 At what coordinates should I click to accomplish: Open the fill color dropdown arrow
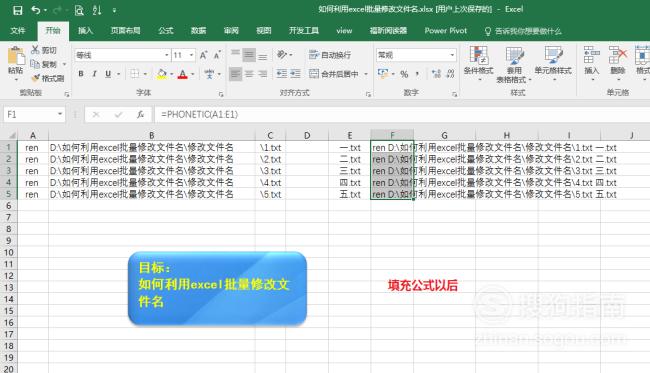[172, 74]
